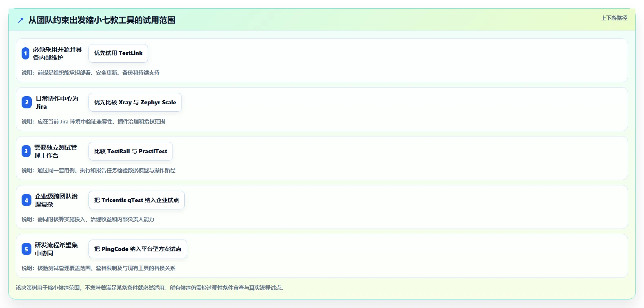Image resolution: width=644 pixels, height=308 pixels.
Task: Click the step 4 number badge
Action: (27, 200)
